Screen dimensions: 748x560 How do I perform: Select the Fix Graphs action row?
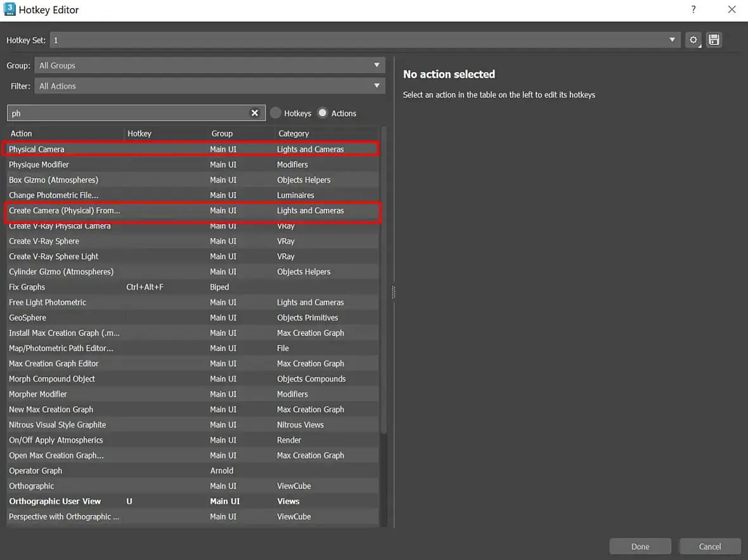(x=193, y=287)
